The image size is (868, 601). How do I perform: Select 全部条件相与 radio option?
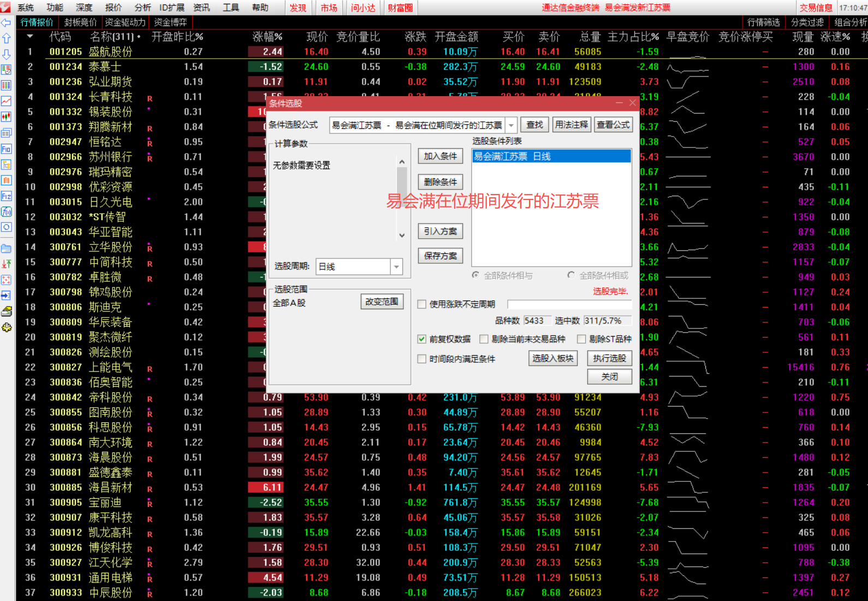[476, 275]
